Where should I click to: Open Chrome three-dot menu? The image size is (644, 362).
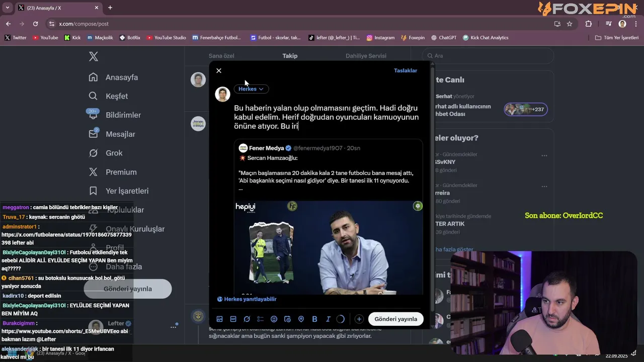point(635,24)
